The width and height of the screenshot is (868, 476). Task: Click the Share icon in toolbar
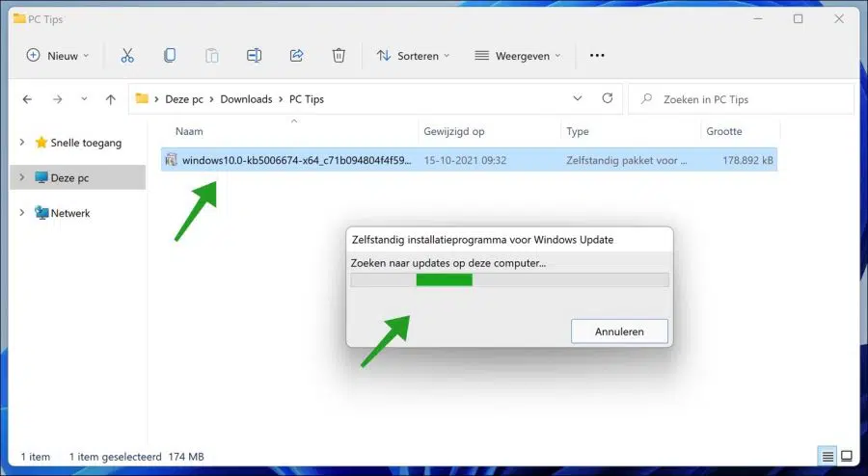[296, 55]
